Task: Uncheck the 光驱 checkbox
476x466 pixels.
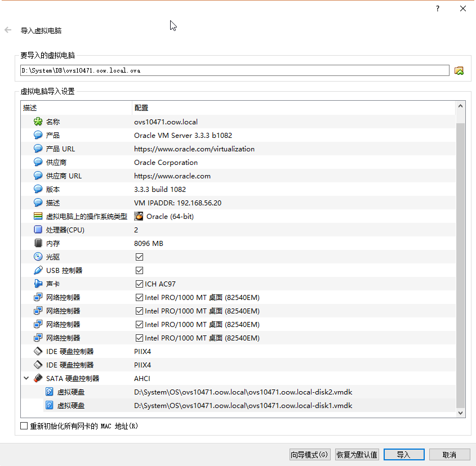Action: pyautogui.click(x=139, y=257)
